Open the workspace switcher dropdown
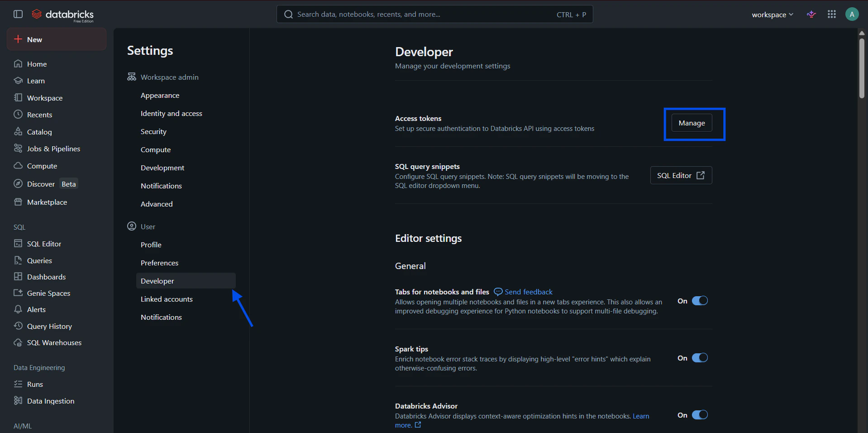Screen dimensions: 868x433 [773, 14]
